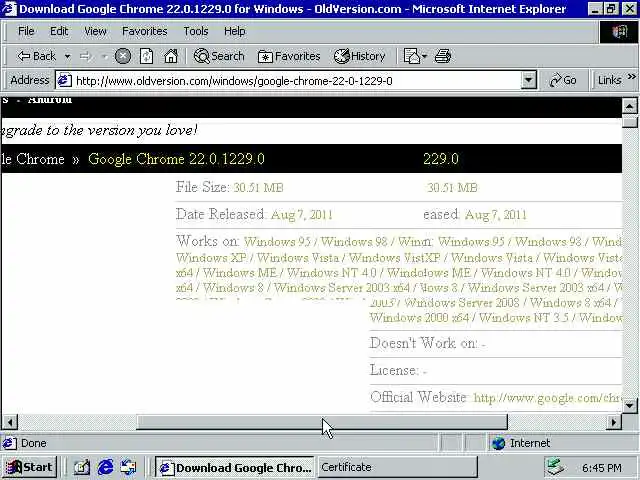Open the View menu

[x=95, y=31]
